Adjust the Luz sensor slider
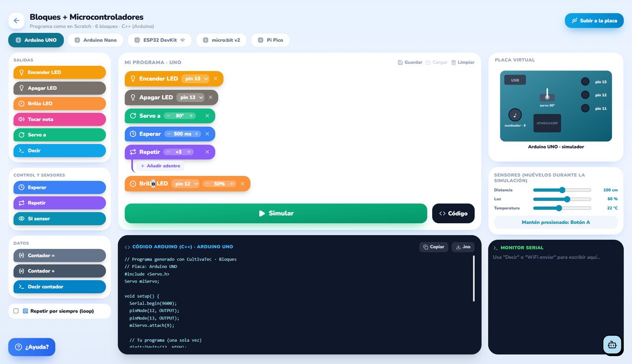 (x=562, y=199)
